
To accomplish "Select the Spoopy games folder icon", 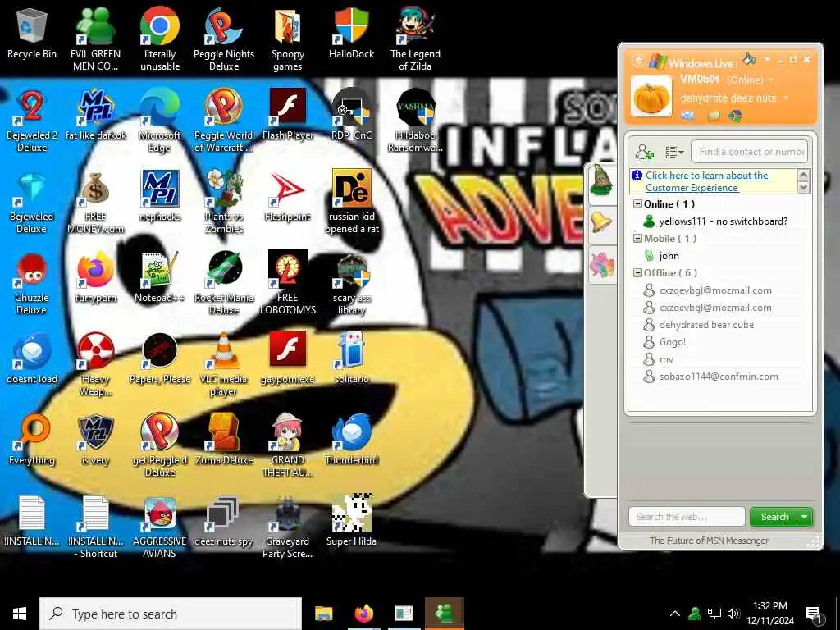I will click(x=288, y=39).
